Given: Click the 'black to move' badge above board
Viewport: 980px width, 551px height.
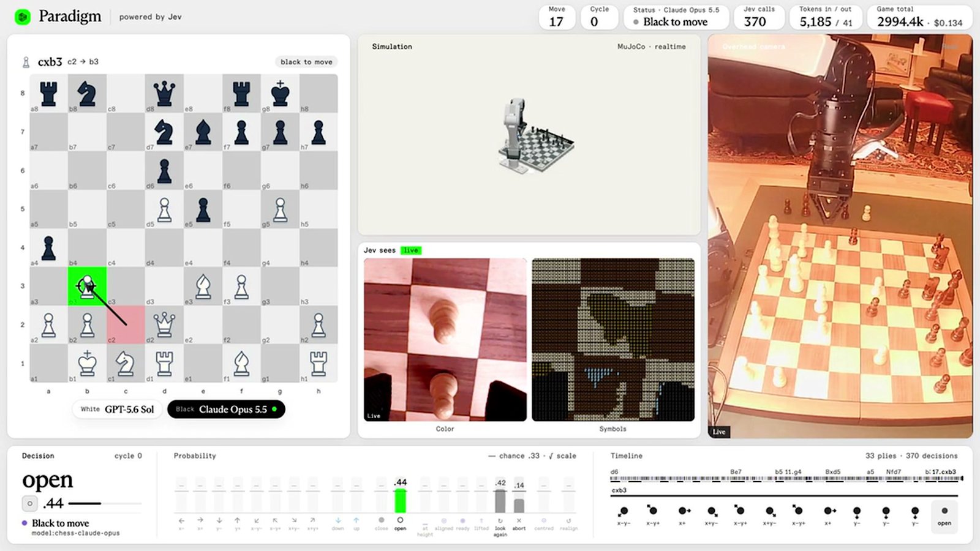Looking at the screenshot, I should coord(306,62).
